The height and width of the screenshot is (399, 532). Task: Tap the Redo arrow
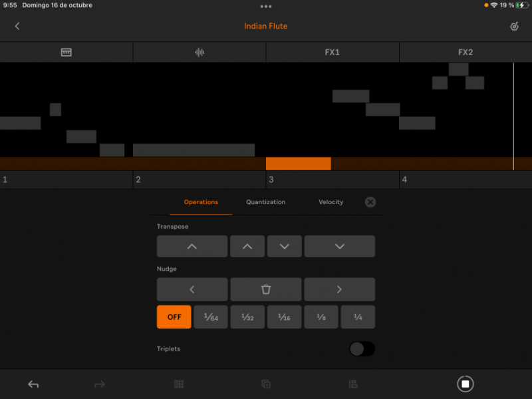click(x=99, y=384)
